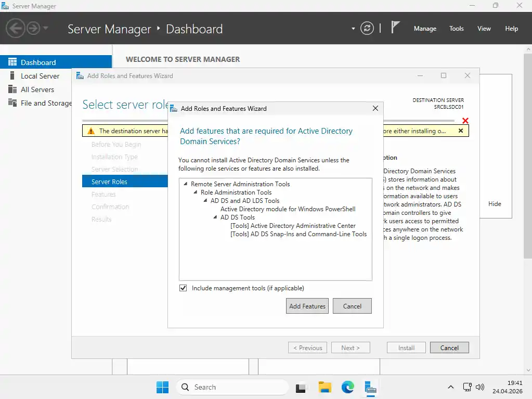Click Hide on the welcome tile

495,204
